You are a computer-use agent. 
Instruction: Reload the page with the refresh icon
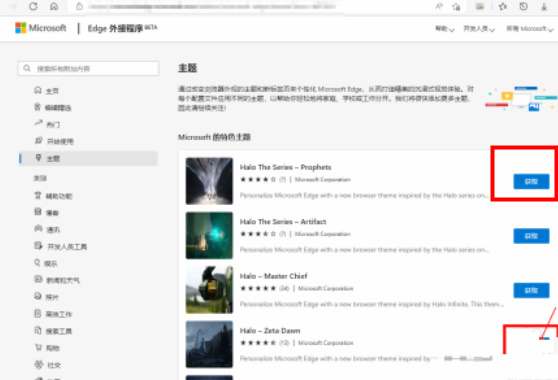pyautogui.click(x=33, y=6)
